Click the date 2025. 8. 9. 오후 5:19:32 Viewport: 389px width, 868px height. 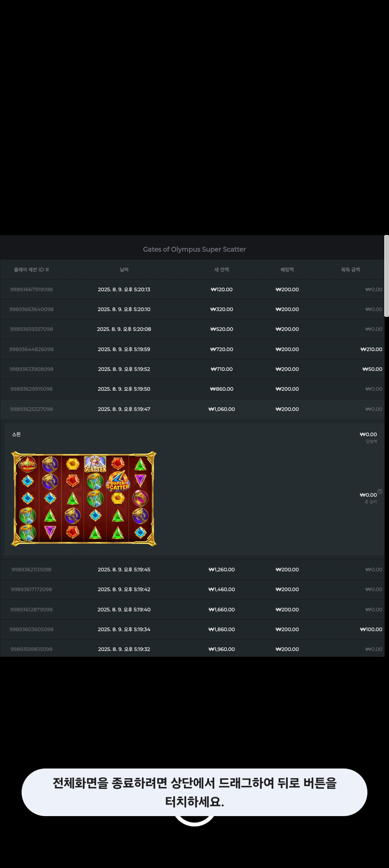click(x=124, y=649)
